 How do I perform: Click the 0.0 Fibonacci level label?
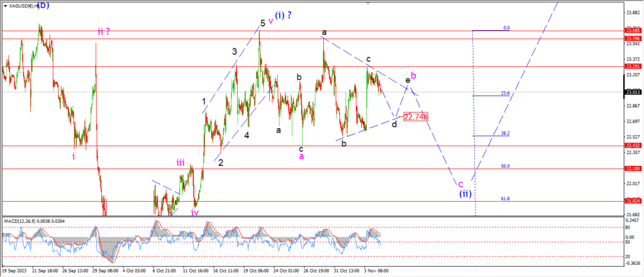click(506, 28)
